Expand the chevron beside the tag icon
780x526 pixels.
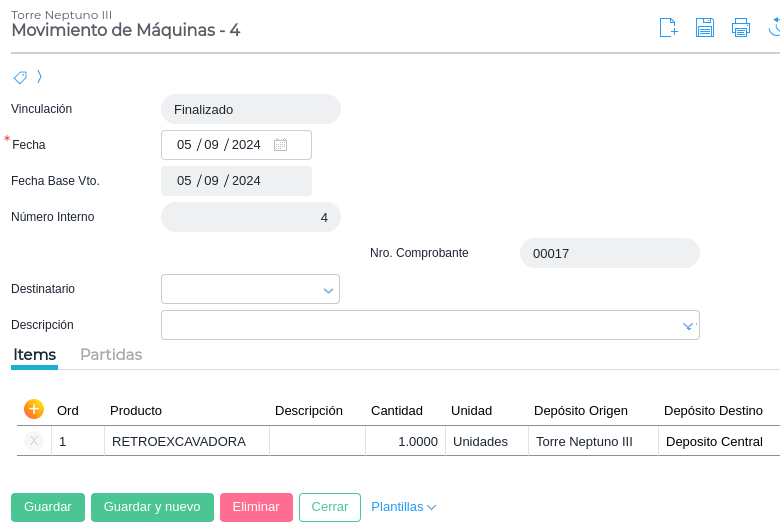(39, 76)
